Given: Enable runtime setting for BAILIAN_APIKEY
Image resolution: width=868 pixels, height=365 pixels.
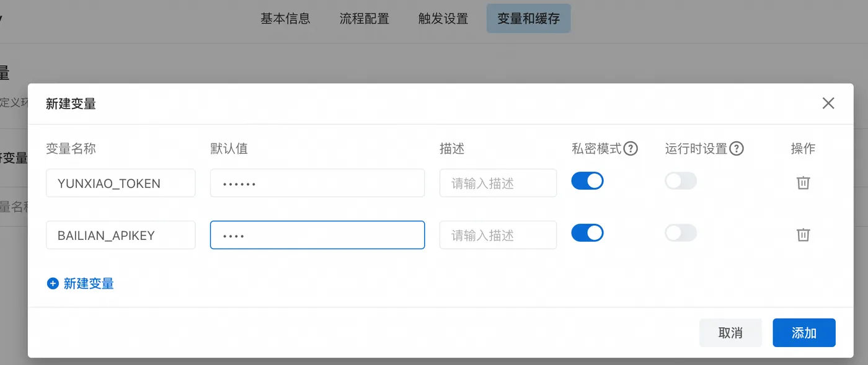Looking at the screenshot, I should click(x=681, y=233).
